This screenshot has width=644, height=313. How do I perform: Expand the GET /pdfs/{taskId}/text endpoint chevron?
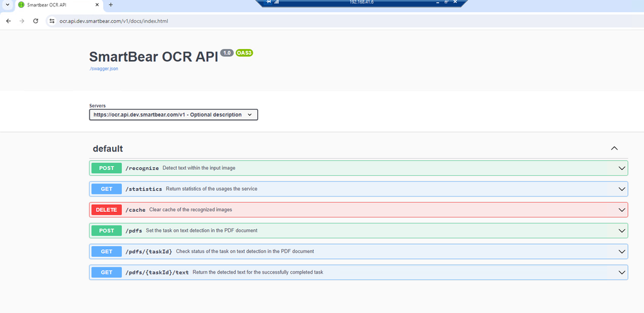click(621, 272)
